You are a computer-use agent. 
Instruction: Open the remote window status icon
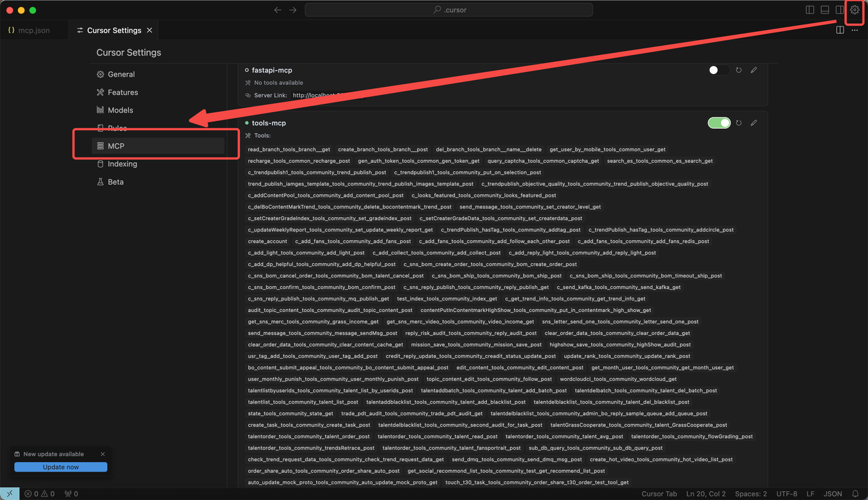pyautogui.click(x=10, y=494)
